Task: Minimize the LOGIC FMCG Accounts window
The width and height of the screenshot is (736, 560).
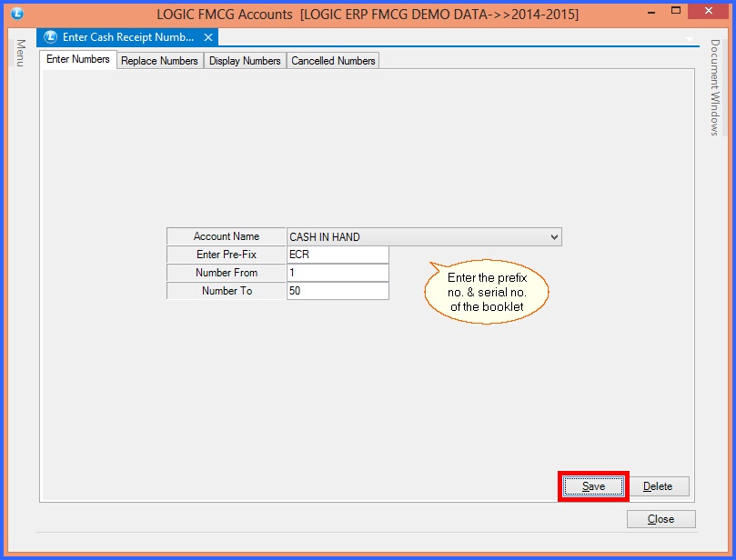Action: [651, 12]
